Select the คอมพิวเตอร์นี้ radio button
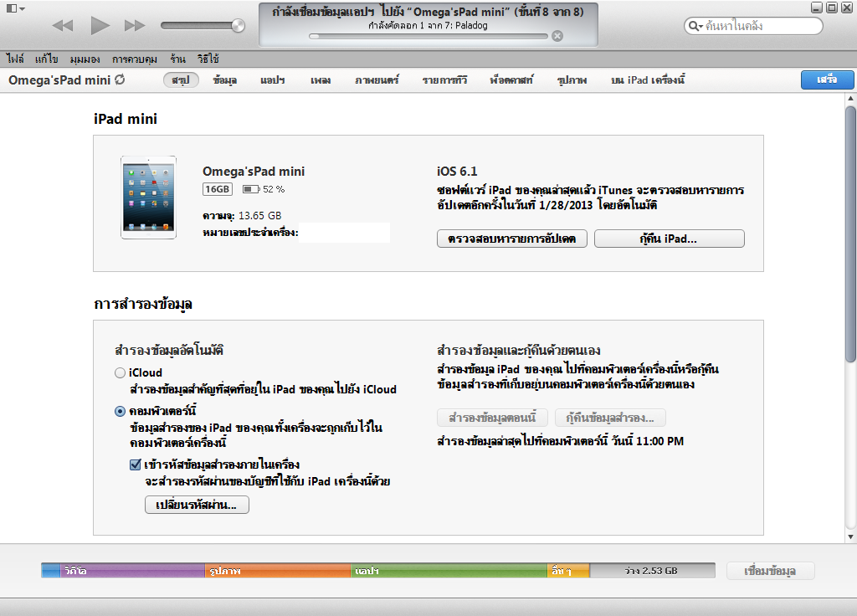Image resolution: width=857 pixels, height=616 pixels. [x=121, y=411]
